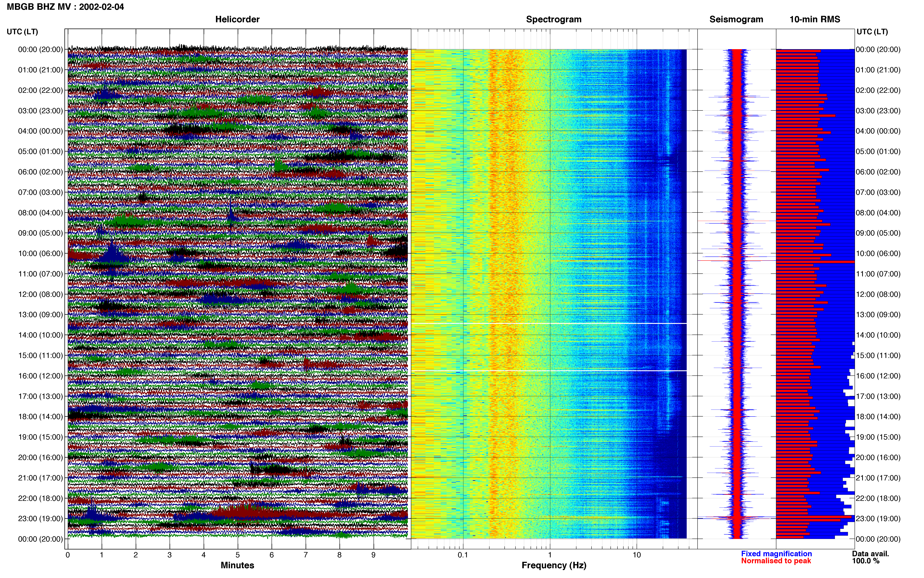This screenshot has width=924, height=578.
Task: Click the left time label '01:00 (21:00)'
Action: point(41,70)
